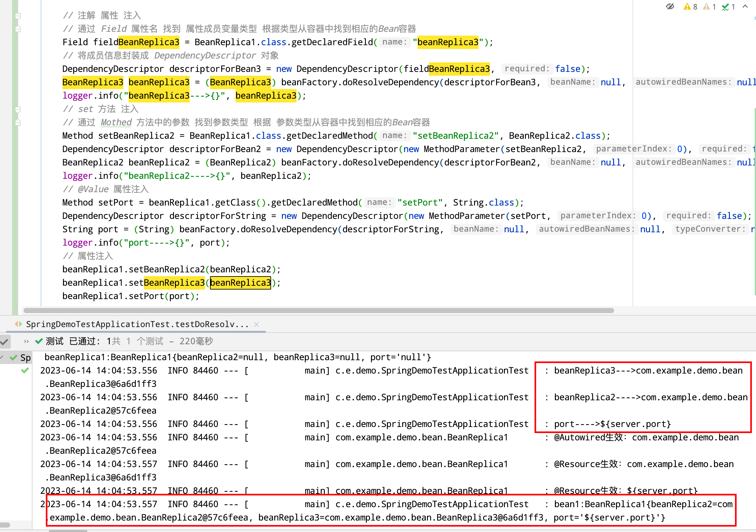
Task: Click 'logger' in the beanReplica3 info line
Action: [x=77, y=96]
